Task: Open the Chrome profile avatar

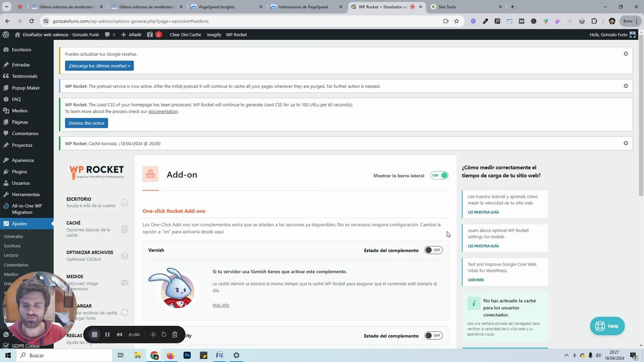Action: (612, 21)
